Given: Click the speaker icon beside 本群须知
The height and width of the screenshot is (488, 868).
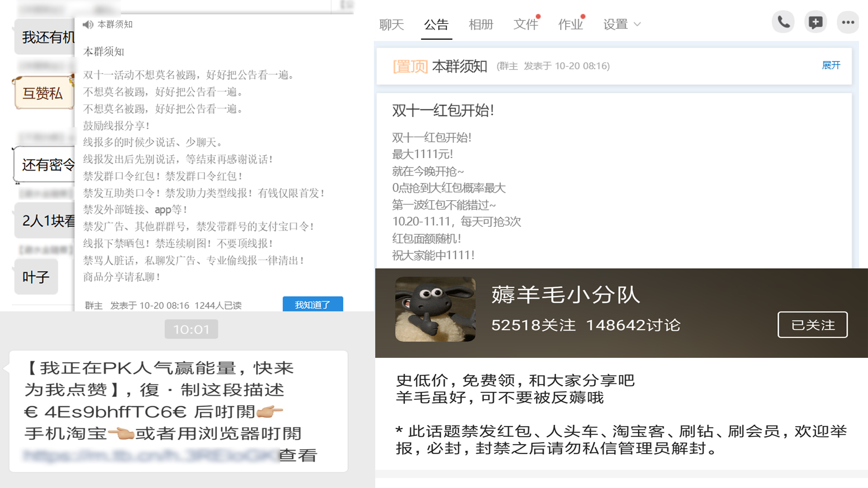Looking at the screenshot, I should pos(88,24).
